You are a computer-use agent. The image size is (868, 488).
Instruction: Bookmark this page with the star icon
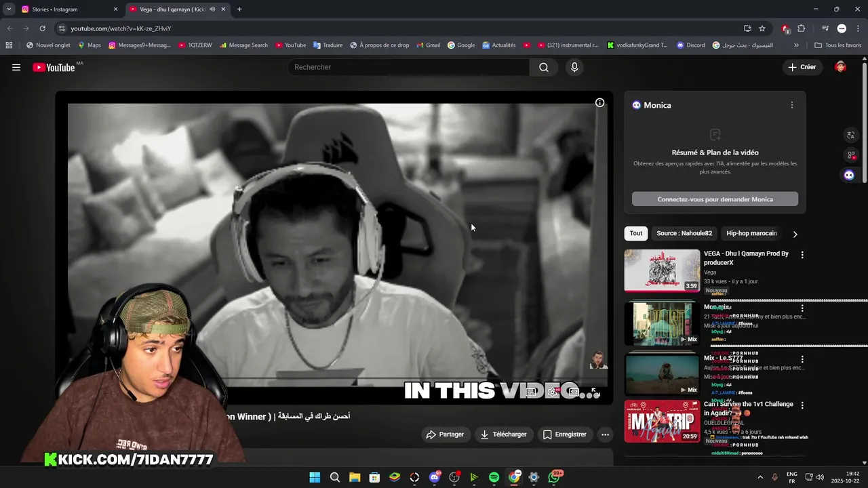point(762,28)
